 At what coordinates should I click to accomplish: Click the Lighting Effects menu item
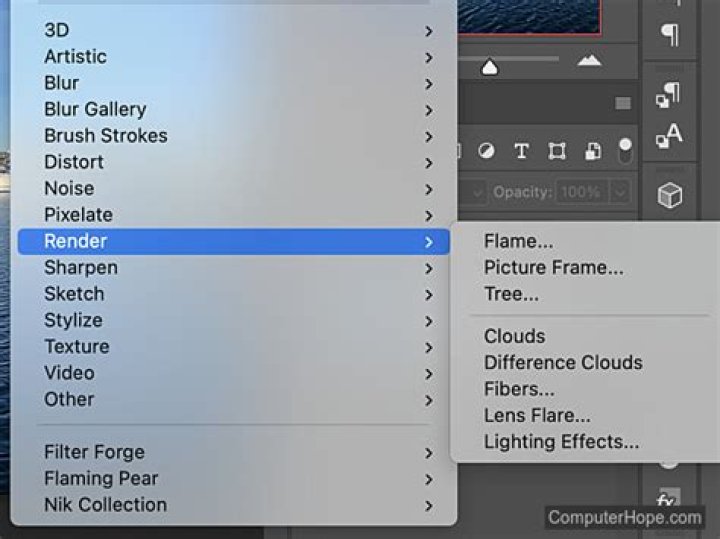tap(561, 441)
